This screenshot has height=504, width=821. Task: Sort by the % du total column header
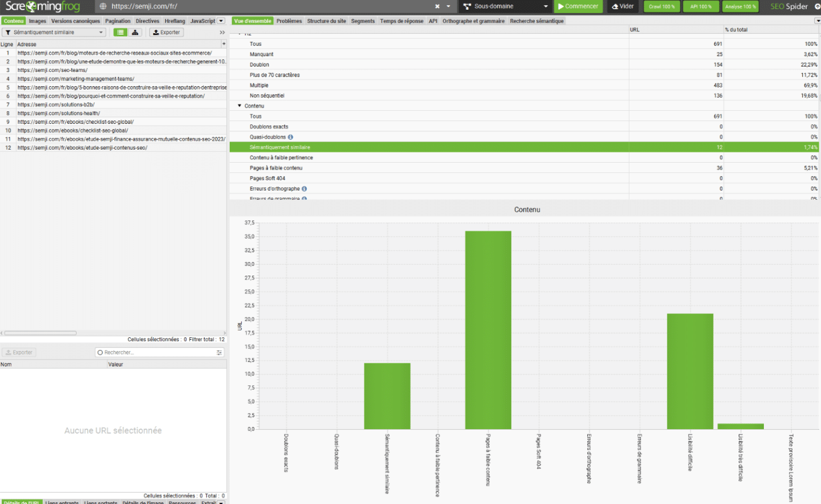tap(771, 30)
